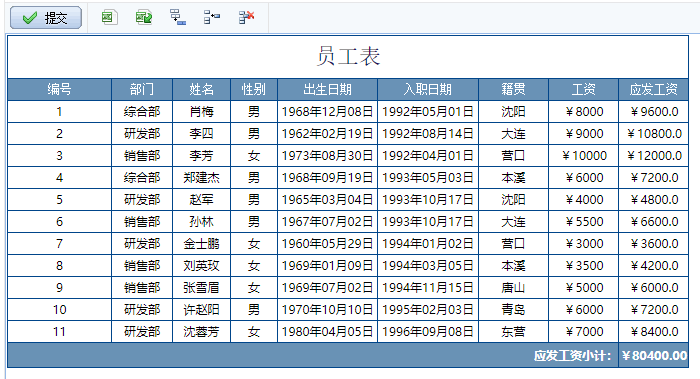Viewport: 700px width, 379px height.
Task: Click hometown cell 唐山
Action: click(x=513, y=287)
